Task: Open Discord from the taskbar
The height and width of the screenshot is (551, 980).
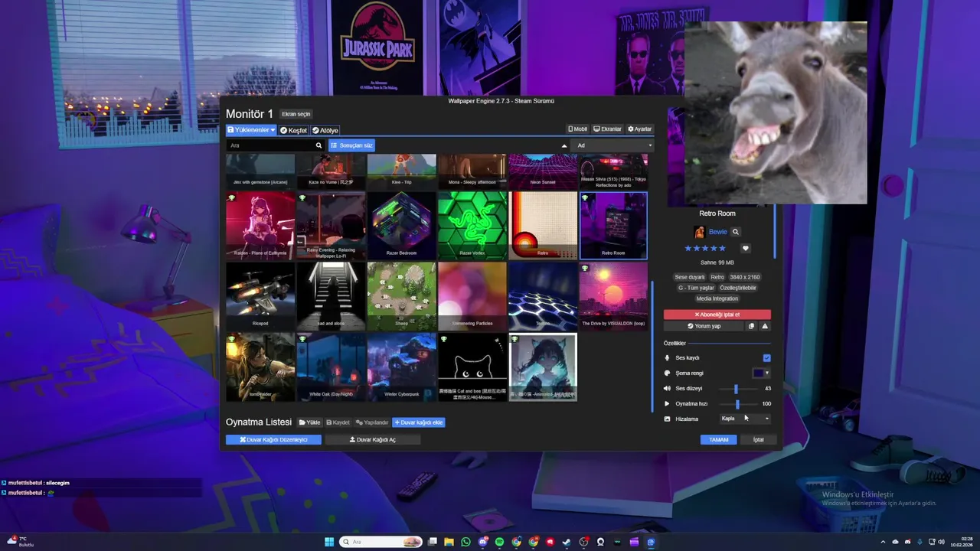Action: click(482, 542)
